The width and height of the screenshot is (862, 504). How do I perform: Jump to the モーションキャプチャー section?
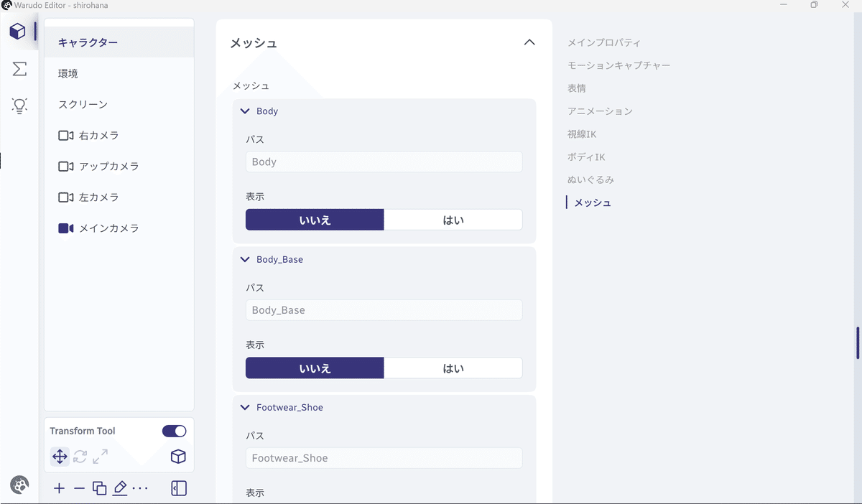tap(618, 65)
